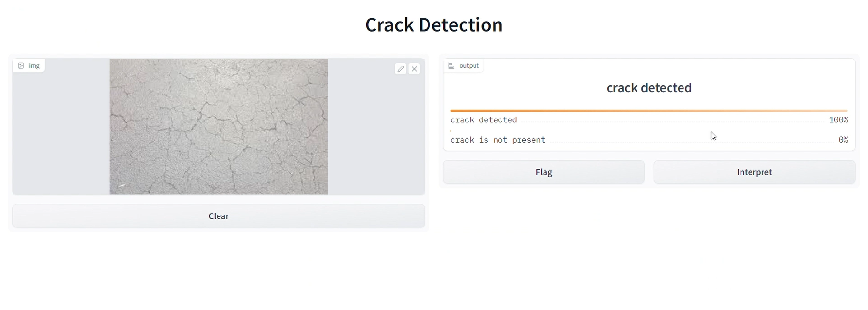Clear the uploaded crack image
The width and height of the screenshot is (868, 310).
[x=219, y=216]
